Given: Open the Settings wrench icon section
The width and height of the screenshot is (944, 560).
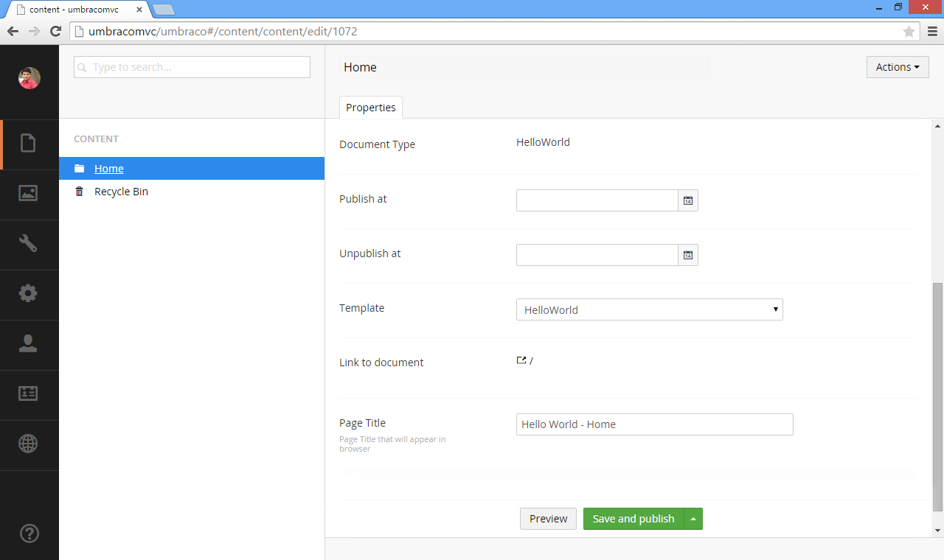Looking at the screenshot, I should 28,243.
